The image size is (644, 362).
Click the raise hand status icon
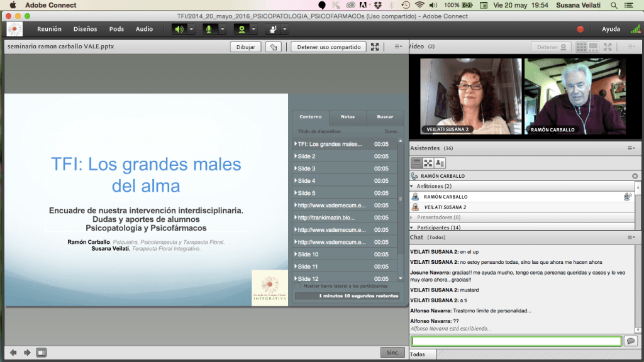[273, 29]
